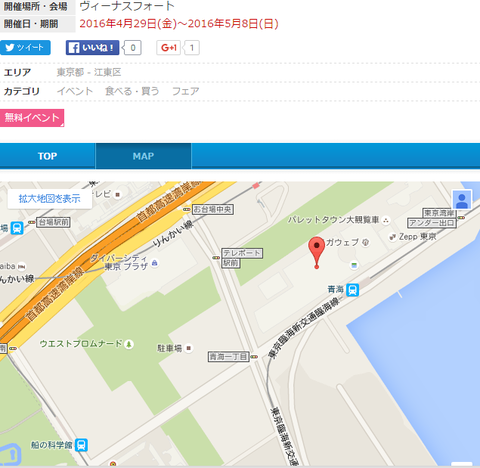Click the 無料イベント pink tag
Image resolution: width=480 pixels, height=468 pixels.
tap(32, 118)
